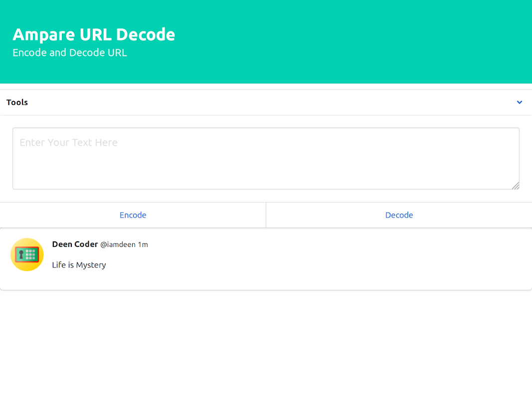Expand the Tools section chevron arrow
The image size is (532, 399).
click(x=519, y=102)
